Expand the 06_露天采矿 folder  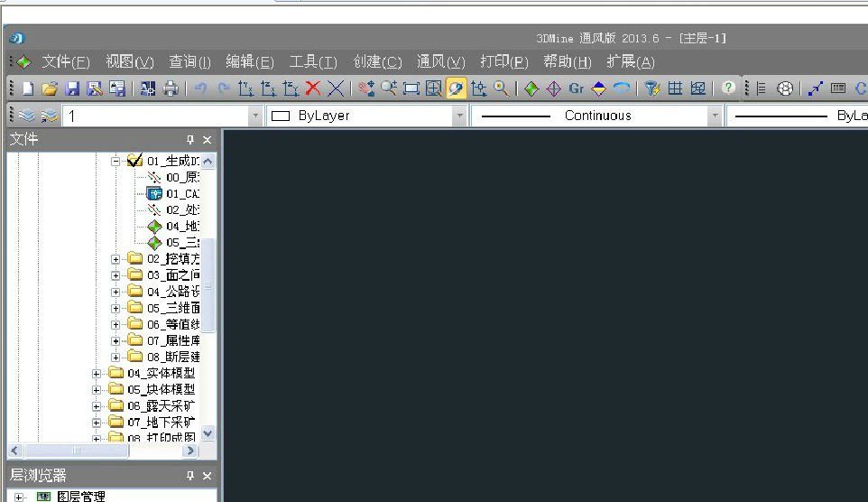coord(97,406)
